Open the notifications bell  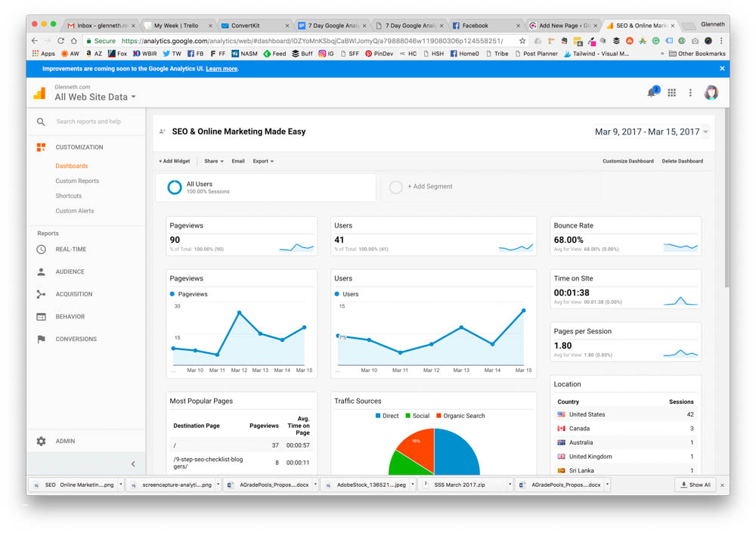pos(652,92)
